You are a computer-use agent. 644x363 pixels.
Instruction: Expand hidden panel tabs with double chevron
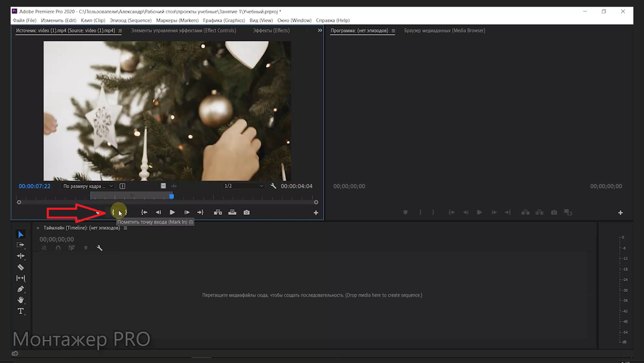(x=320, y=31)
